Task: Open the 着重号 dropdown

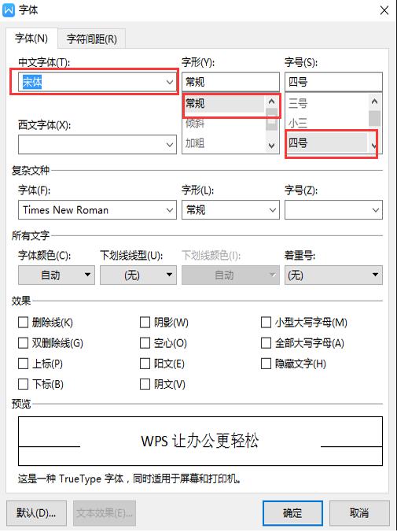Action: click(x=333, y=275)
